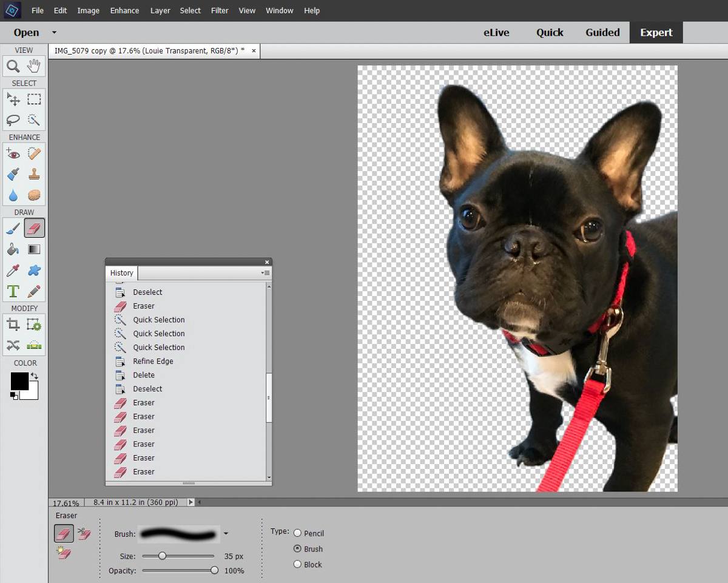Select the Paint Bucket tool
728x583 pixels.
pos(13,249)
